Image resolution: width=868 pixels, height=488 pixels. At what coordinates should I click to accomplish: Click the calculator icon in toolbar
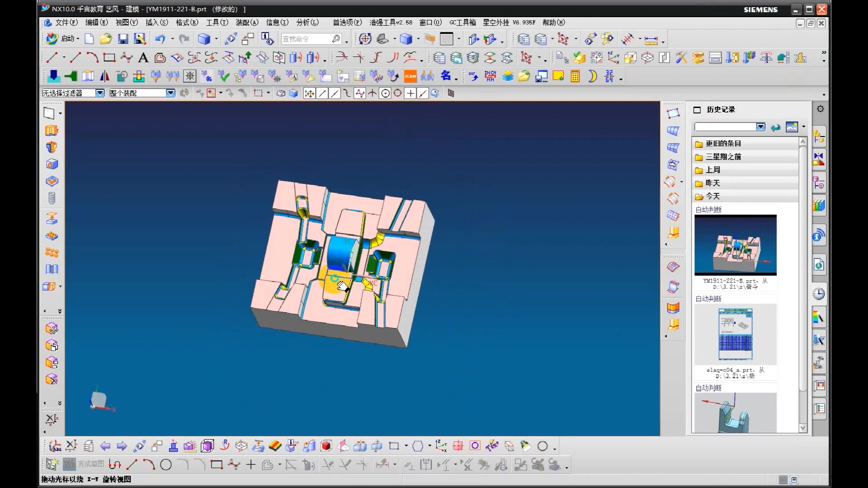[x=575, y=76]
